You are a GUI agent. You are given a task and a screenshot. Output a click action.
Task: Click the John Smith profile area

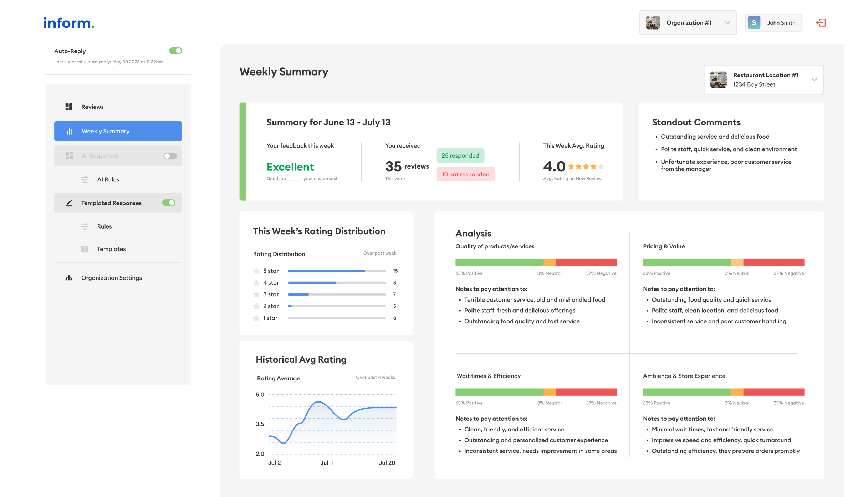775,22
